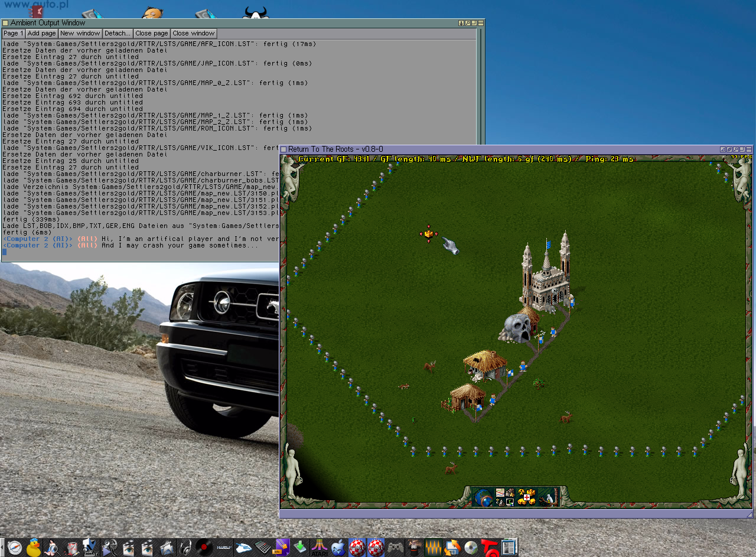Open the list panel icon at dock end
The height and width of the screenshot is (557, 756).
pyautogui.click(x=507, y=547)
